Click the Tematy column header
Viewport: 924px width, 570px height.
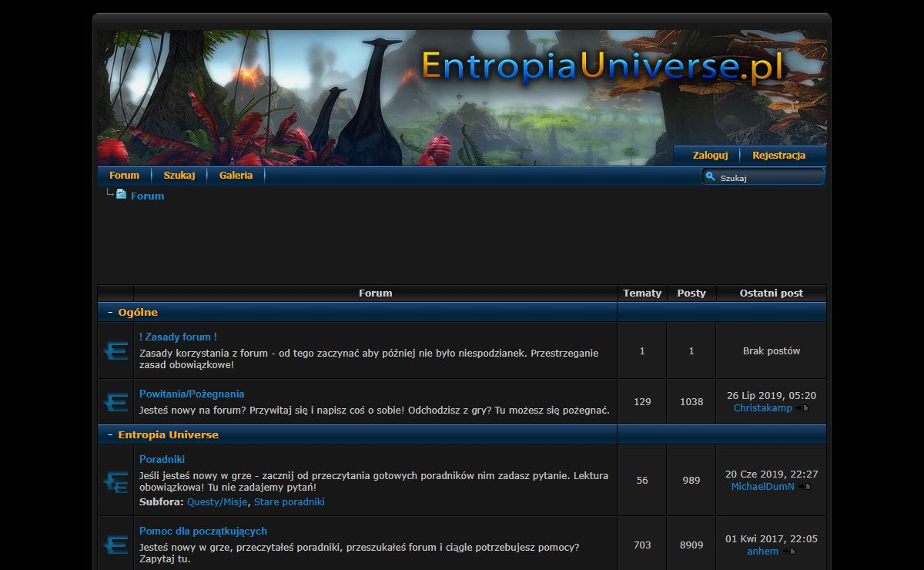point(642,293)
